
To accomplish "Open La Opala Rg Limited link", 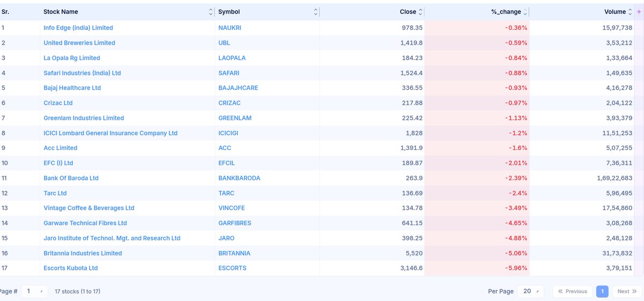I will click(x=72, y=58).
